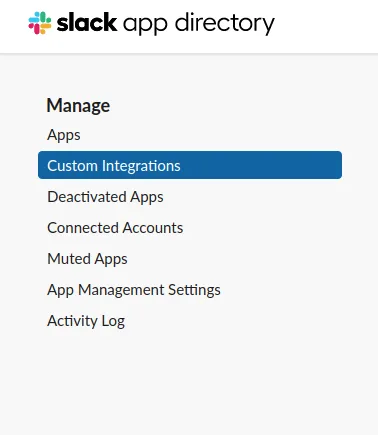Select Custom Integrations in sidebar
The image size is (378, 435).
coord(190,165)
